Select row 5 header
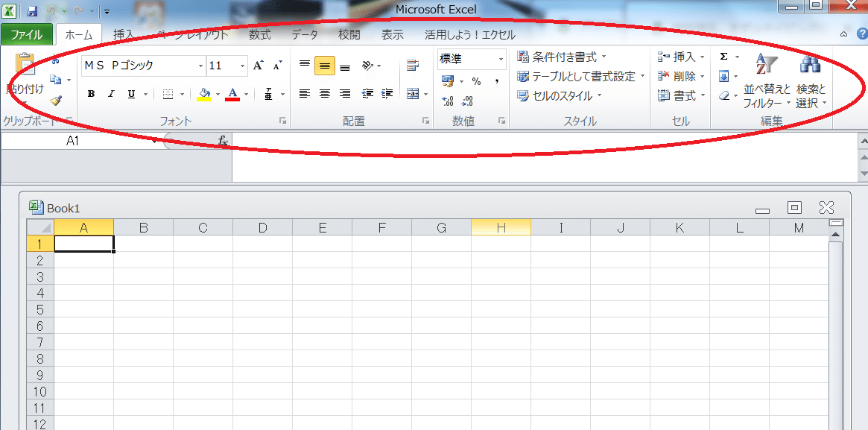Screen dimensions: 868x430 coord(40,309)
